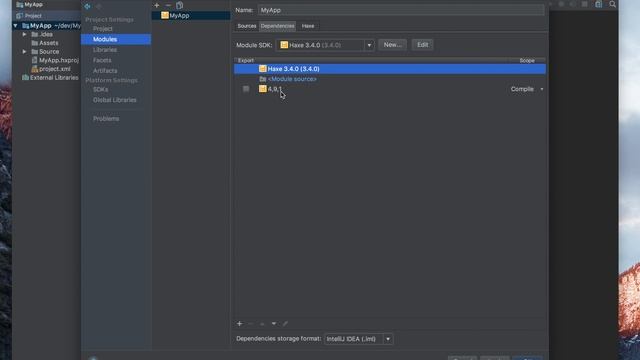Screen dimensions: 640x360
Task: Select External Libraries in project tree
Action: (50, 78)
